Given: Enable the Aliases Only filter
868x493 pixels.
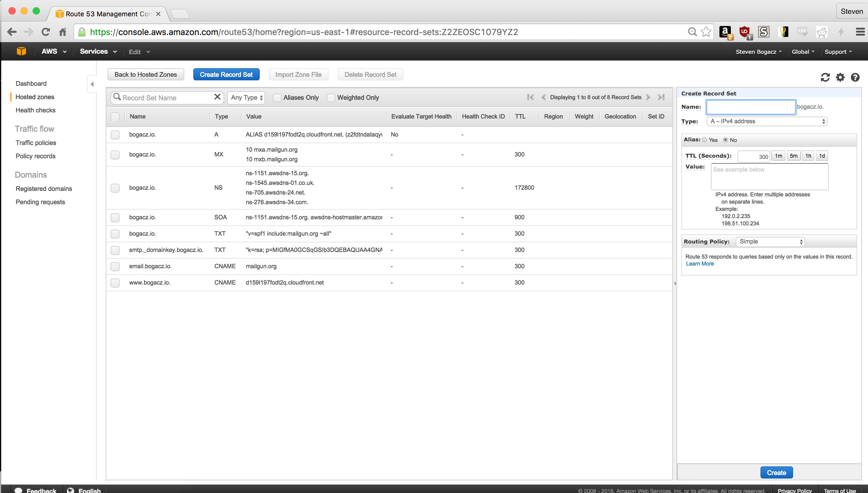Looking at the screenshot, I should pyautogui.click(x=277, y=98).
